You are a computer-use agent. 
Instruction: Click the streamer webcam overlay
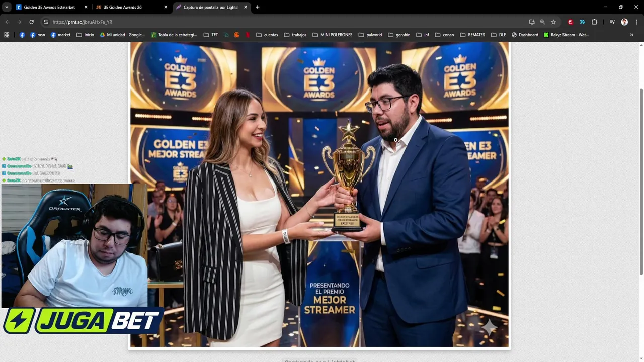click(x=74, y=245)
